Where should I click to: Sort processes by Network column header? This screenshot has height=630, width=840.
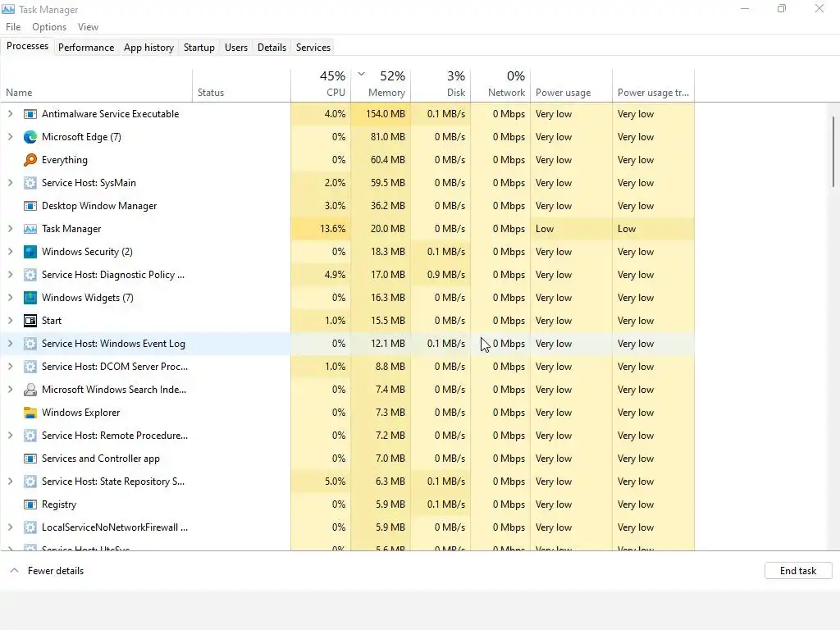pos(500,84)
